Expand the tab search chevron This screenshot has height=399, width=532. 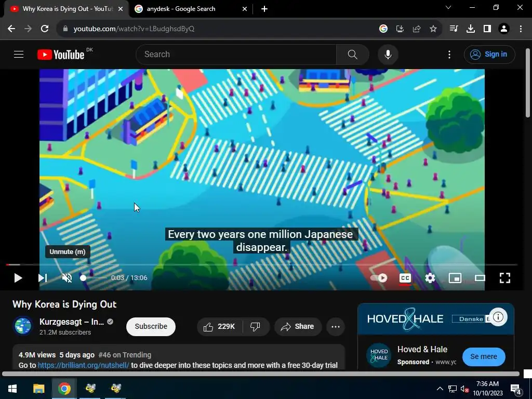[x=448, y=7]
